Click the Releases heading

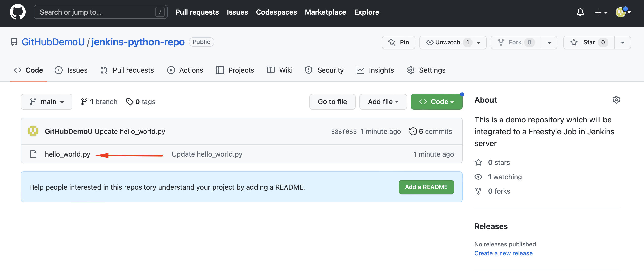491,226
